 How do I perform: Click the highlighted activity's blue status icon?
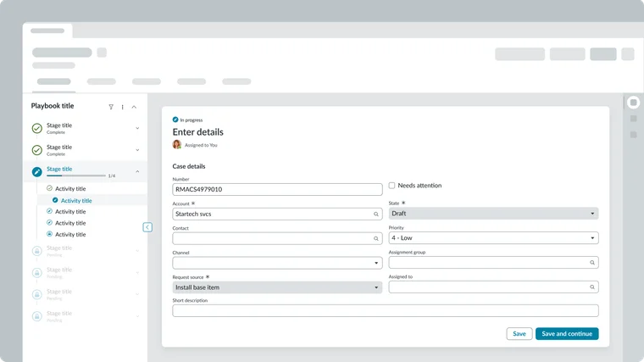click(x=55, y=200)
